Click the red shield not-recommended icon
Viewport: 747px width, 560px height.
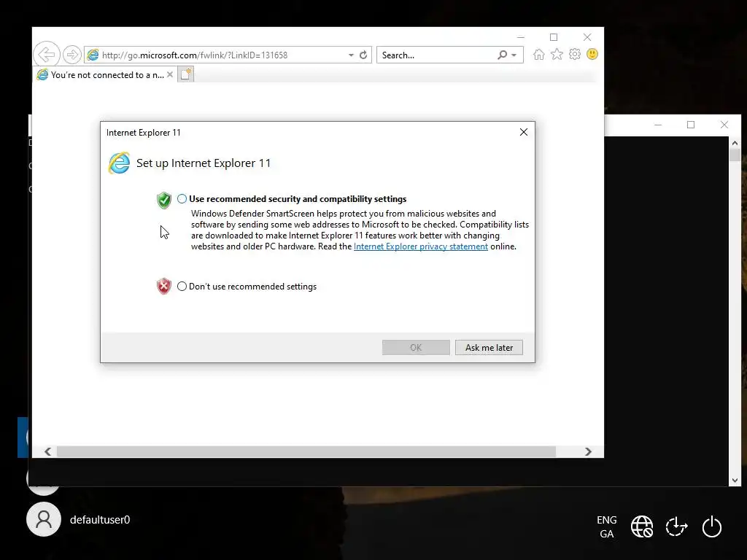[164, 286]
